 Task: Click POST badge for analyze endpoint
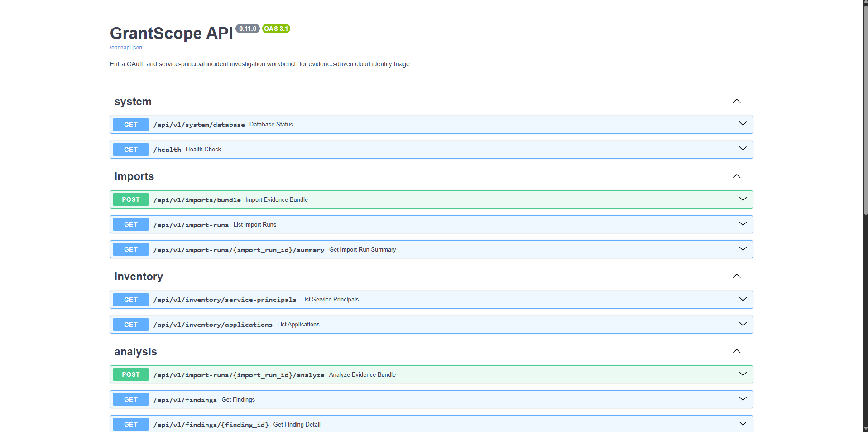coord(131,374)
